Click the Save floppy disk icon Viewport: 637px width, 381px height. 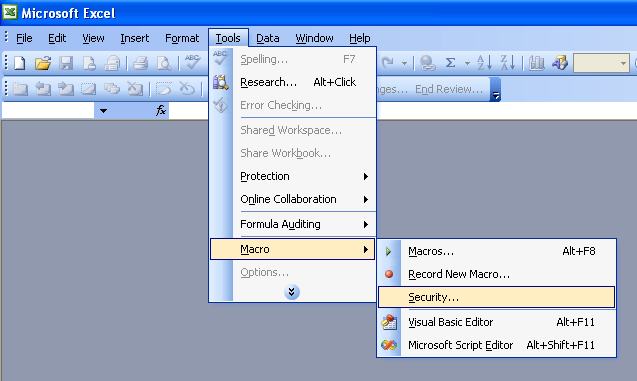(x=66, y=63)
